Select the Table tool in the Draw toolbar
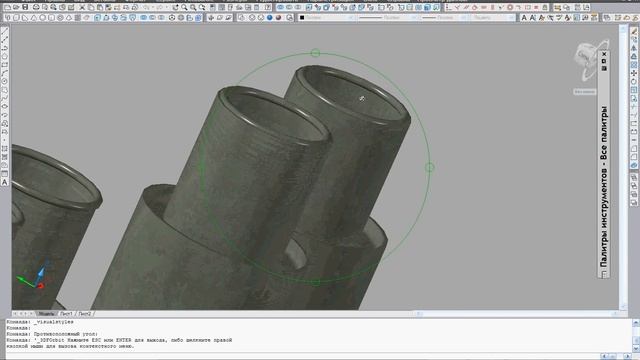 [4, 173]
